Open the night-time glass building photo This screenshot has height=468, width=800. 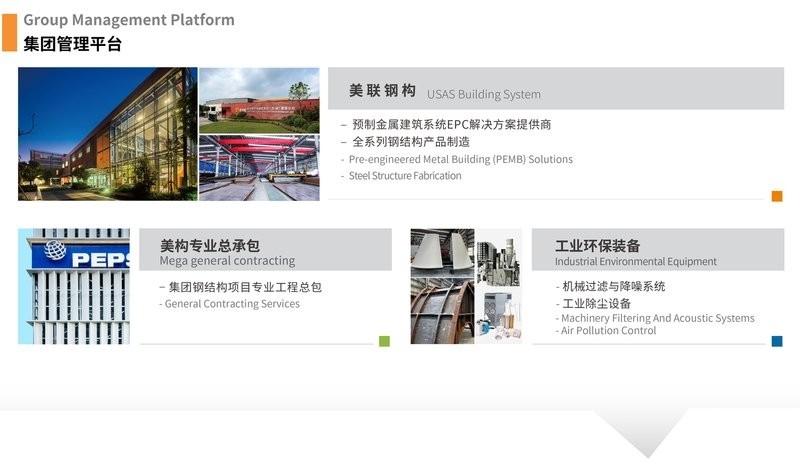point(108,134)
